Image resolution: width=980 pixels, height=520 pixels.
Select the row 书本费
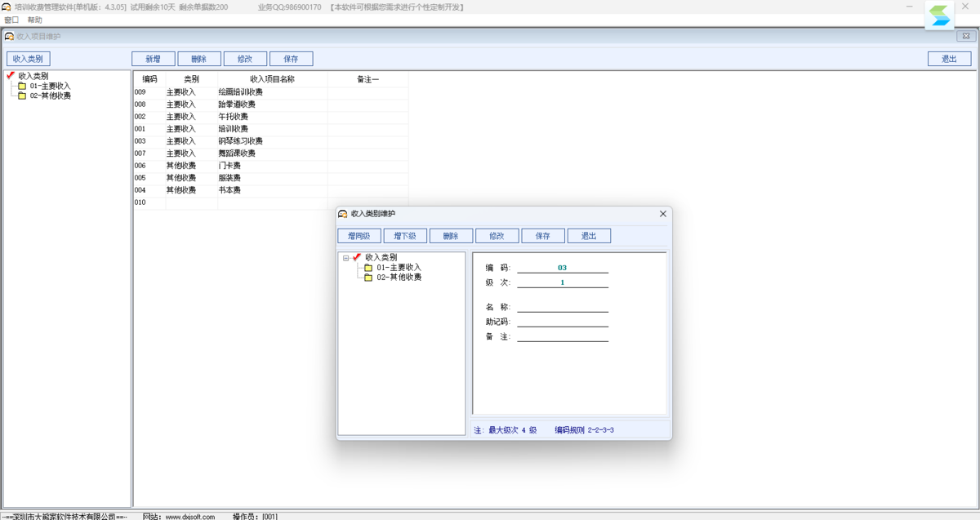click(271, 190)
